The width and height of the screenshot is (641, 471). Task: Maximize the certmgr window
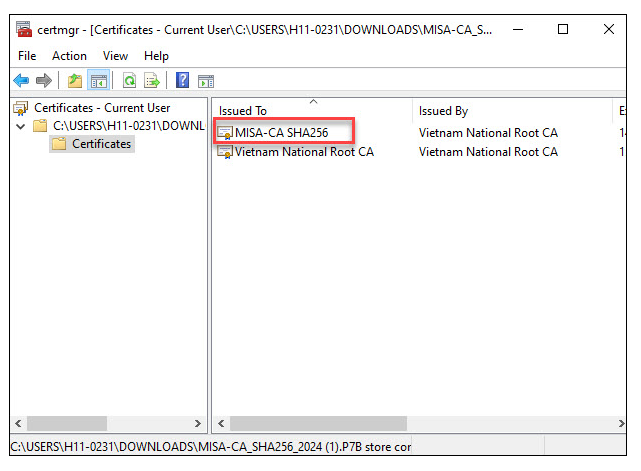[x=563, y=29]
